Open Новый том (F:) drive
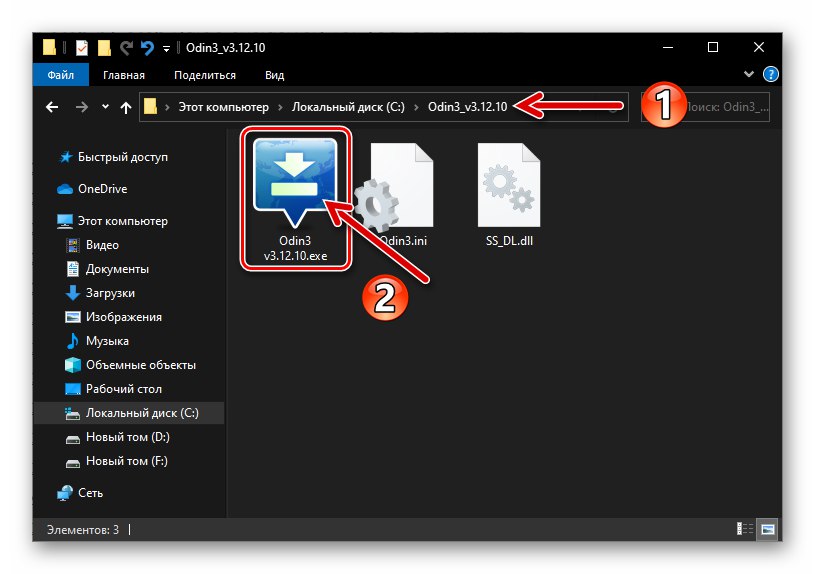The height and width of the screenshot is (574, 815). click(126, 461)
